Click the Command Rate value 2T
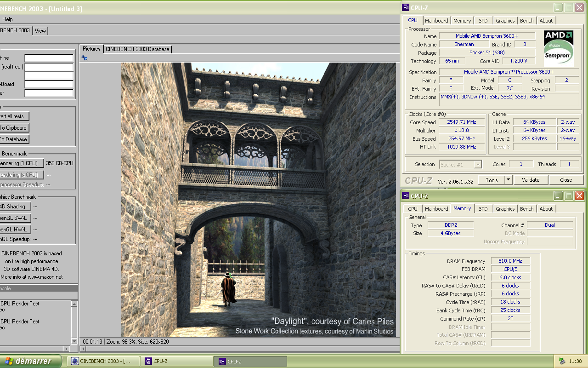The image size is (588, 368). click(x=510, y=318)
